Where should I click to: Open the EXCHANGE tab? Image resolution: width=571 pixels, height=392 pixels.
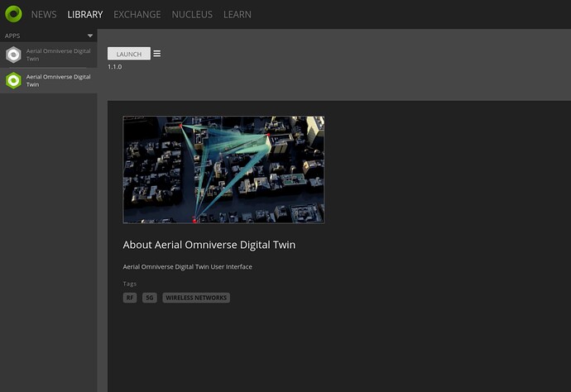(137, 15)
